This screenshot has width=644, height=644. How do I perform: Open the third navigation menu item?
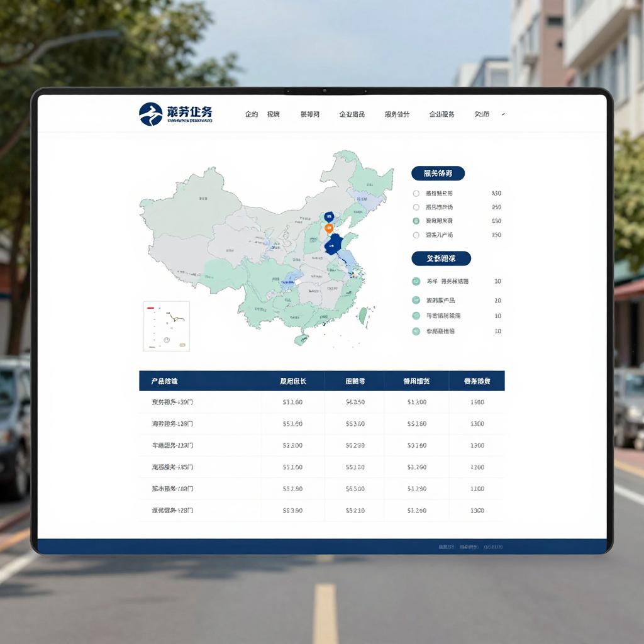click(x=309, y=114)
